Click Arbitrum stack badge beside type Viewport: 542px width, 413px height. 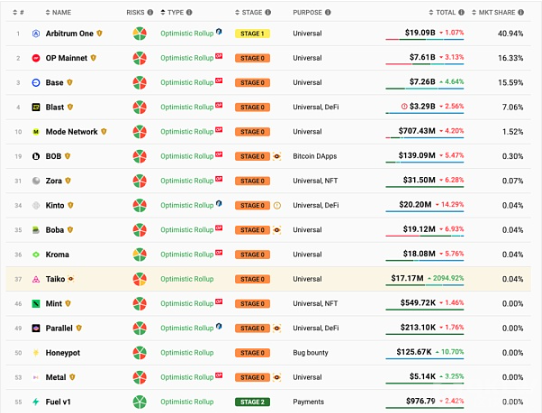219,31
